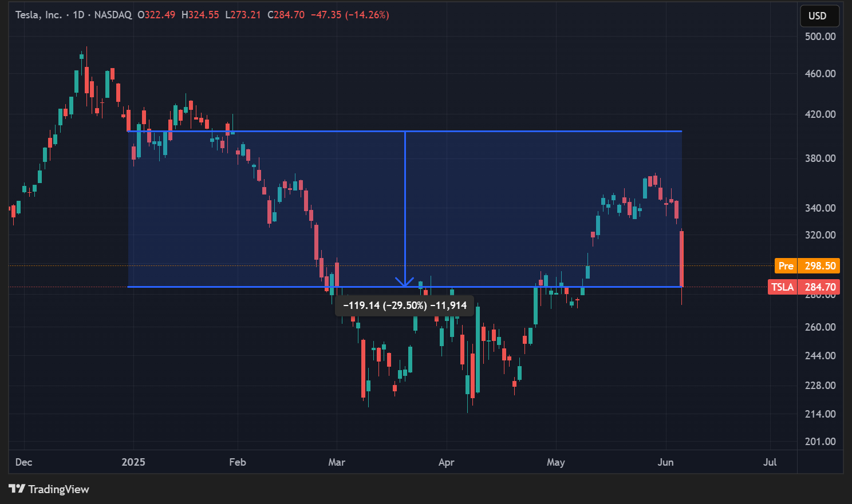Select the Jun label on the time axis
Viewport: 852px width, 504px height.
665,462
